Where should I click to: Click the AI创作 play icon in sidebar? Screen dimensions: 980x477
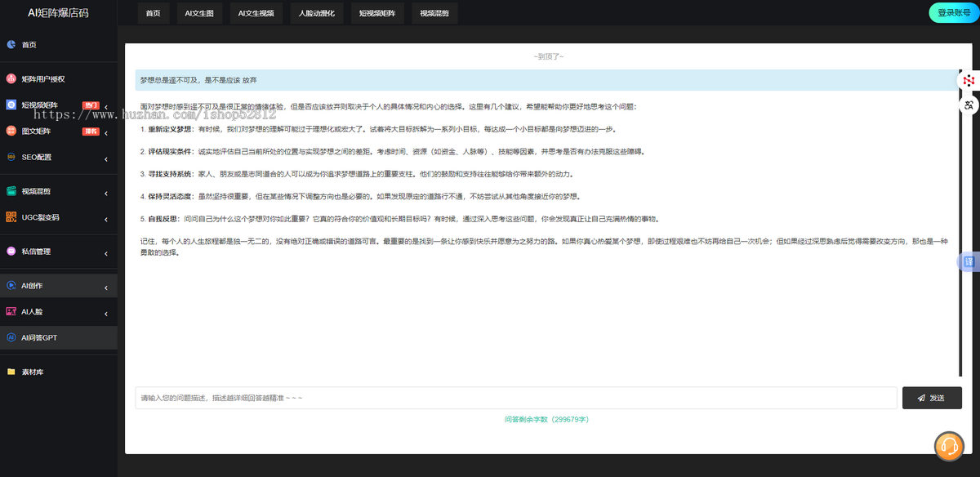(11, 286)
